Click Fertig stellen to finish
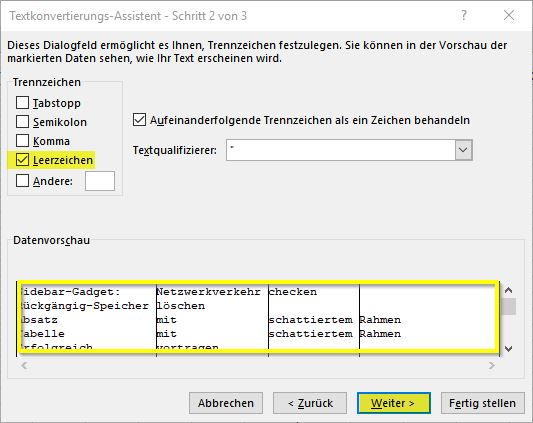533x423 pixels. [x=482, y=403]
